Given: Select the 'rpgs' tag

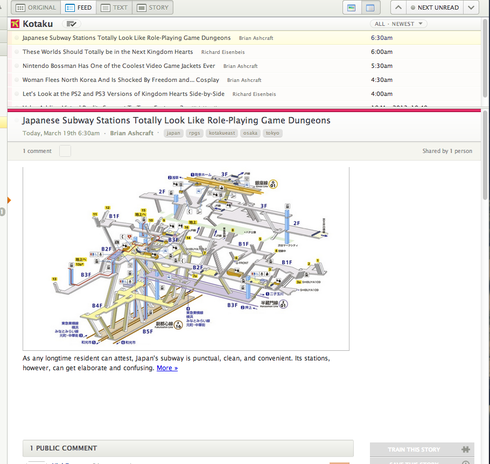Looking at the screenshot, I should pyautogui.click(x=194, y=133).
